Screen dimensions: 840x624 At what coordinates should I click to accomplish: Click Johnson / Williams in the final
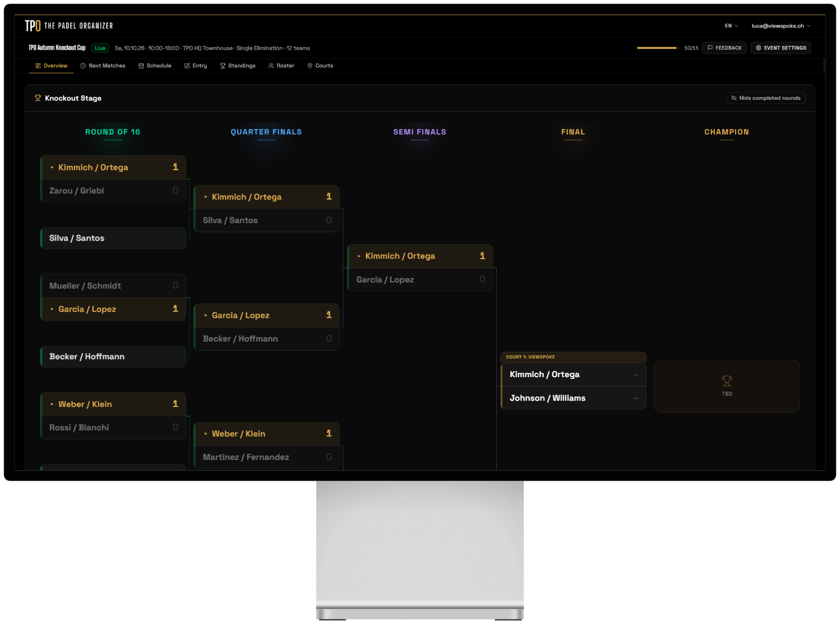pyautogui.click(x=547, y=398)
